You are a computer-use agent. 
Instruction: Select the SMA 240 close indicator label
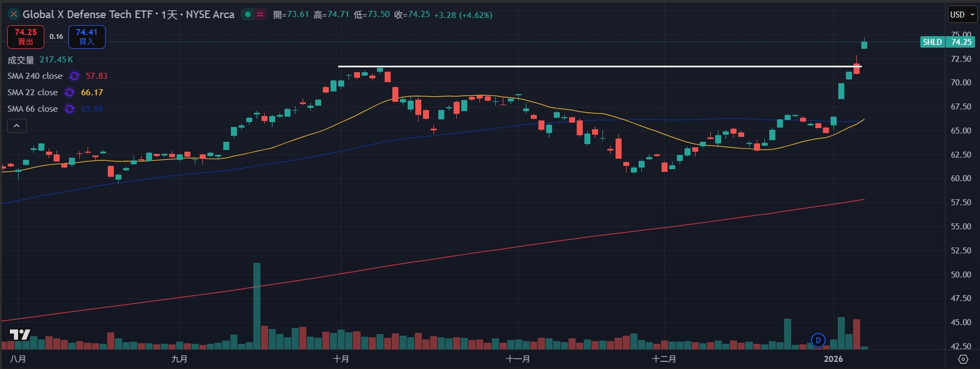pos(35,76)
